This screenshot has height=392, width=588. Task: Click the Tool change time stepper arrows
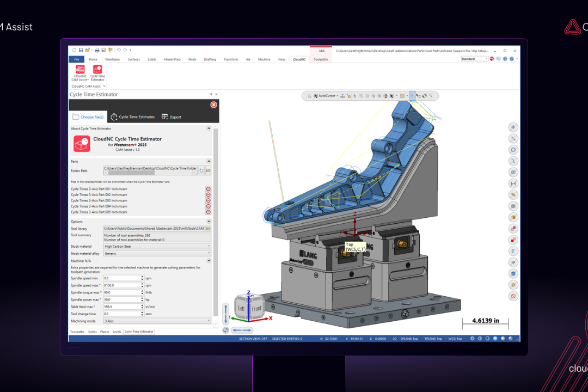pyautogui.click(x=142, y=314)
